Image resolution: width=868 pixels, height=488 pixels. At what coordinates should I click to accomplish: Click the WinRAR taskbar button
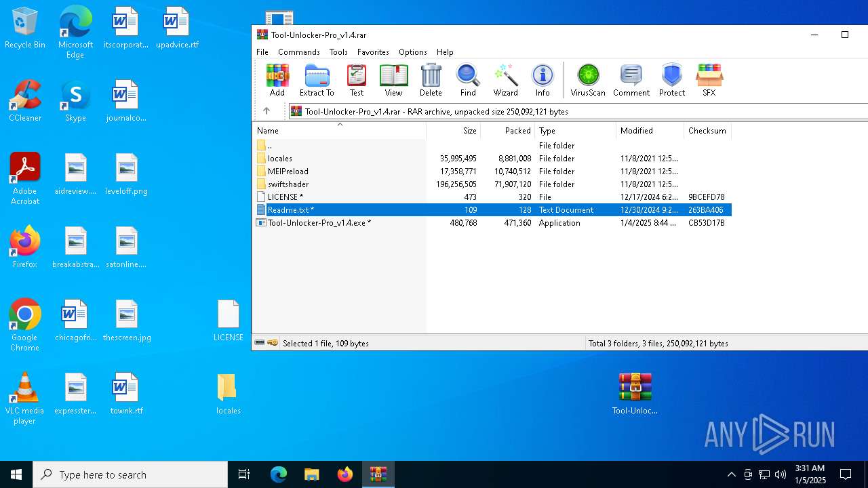tap(378, 474)
